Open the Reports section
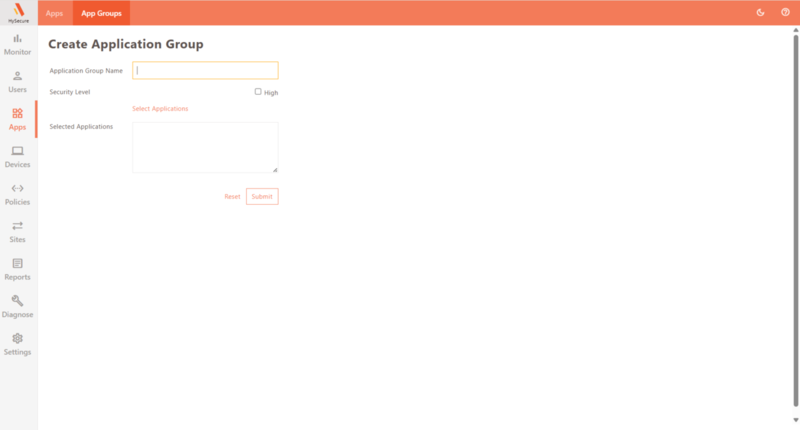The image size is (800, 430). pyautogui.click(x=17, y=270)
